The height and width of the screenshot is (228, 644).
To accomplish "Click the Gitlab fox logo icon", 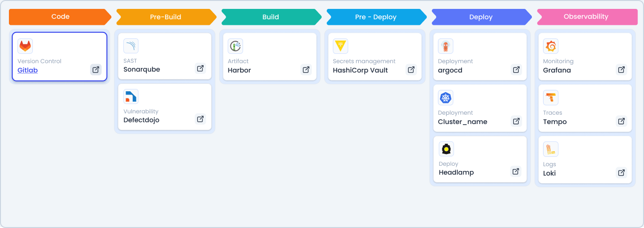I will 25,46.
